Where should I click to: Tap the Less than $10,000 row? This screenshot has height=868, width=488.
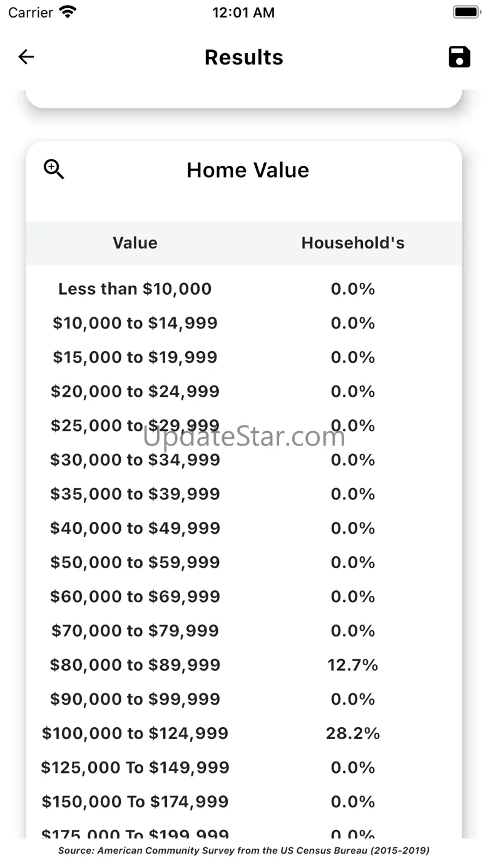pos(135,288)
